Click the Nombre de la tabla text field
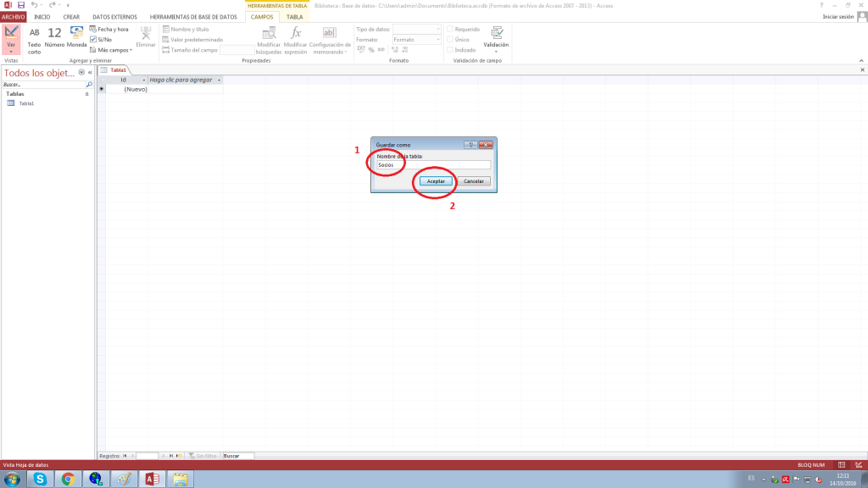The width and height of the screenshot is (868, 488). pyautogui.click(x=433, y=165)
